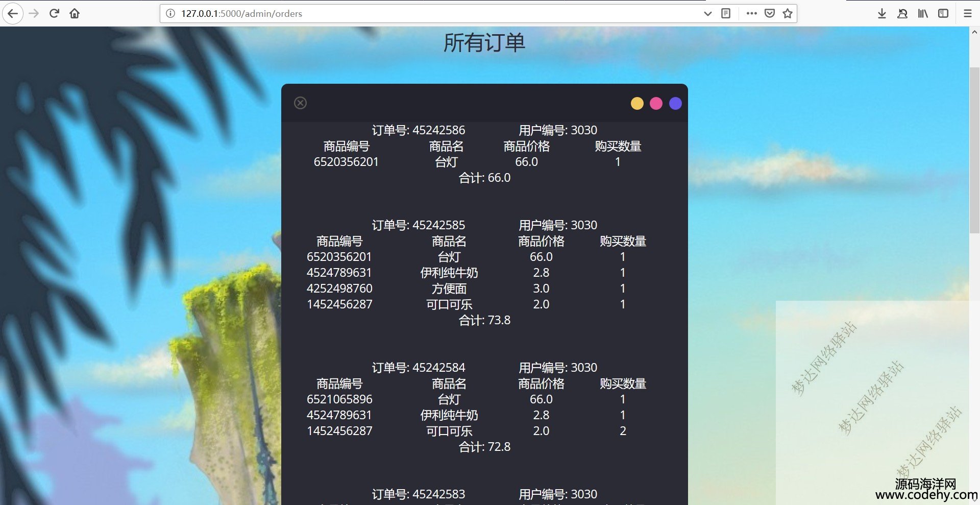Click "可口可乐" in order 45242585
The image size is (980, 505).
[449, 304]
